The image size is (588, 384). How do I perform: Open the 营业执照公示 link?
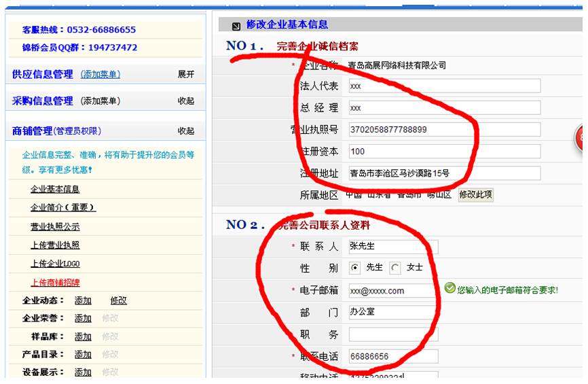pyautogui.click(x=55, y=226)
